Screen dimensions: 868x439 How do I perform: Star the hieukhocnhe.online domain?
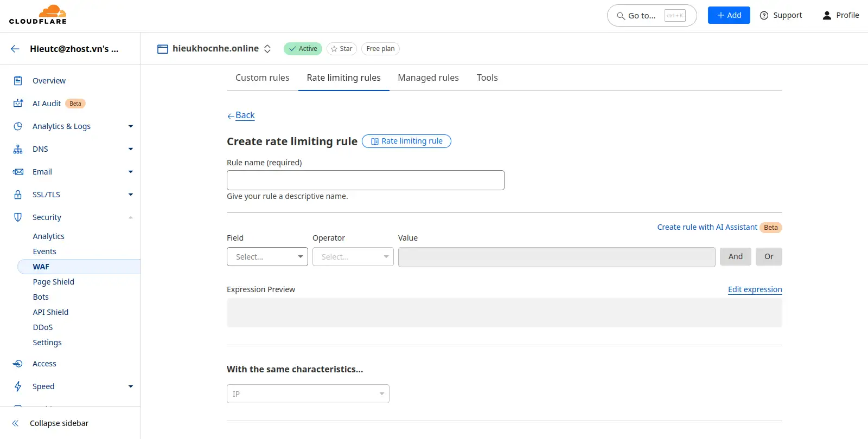(x=341, y=49)
